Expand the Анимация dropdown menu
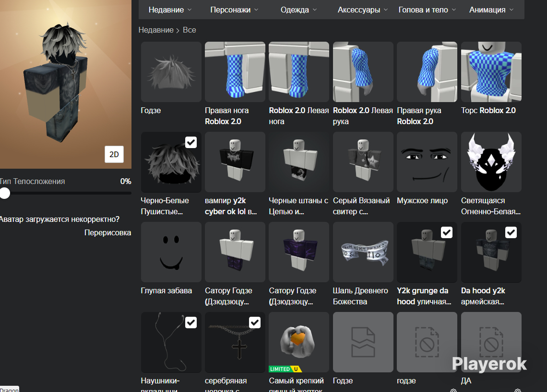 tap(491, 10)
